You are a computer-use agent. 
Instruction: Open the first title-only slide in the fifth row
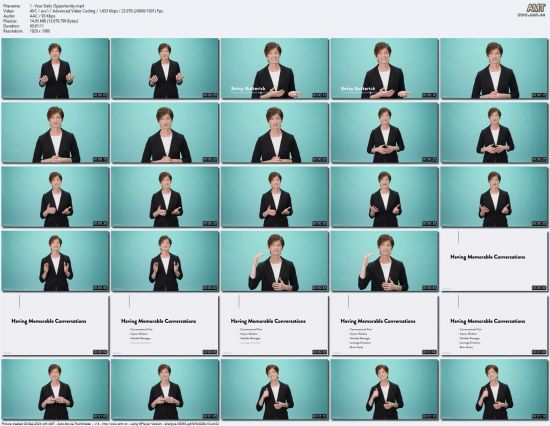(55, 325)
